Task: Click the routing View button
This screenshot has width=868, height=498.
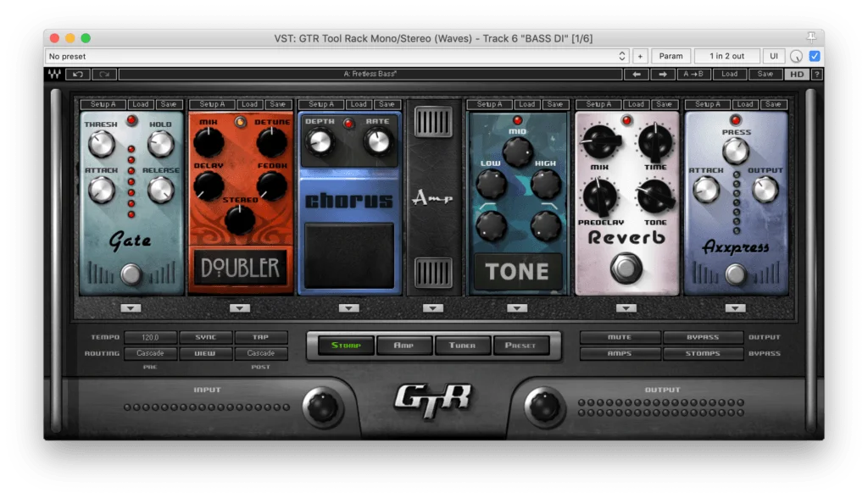Action: pos(205,353)
